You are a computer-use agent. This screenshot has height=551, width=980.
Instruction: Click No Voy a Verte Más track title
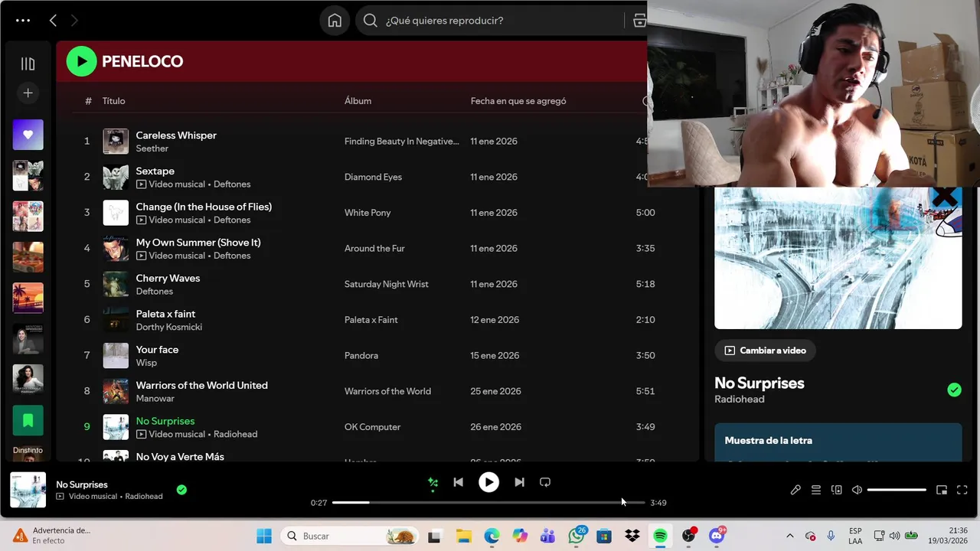tap(180, 457)
